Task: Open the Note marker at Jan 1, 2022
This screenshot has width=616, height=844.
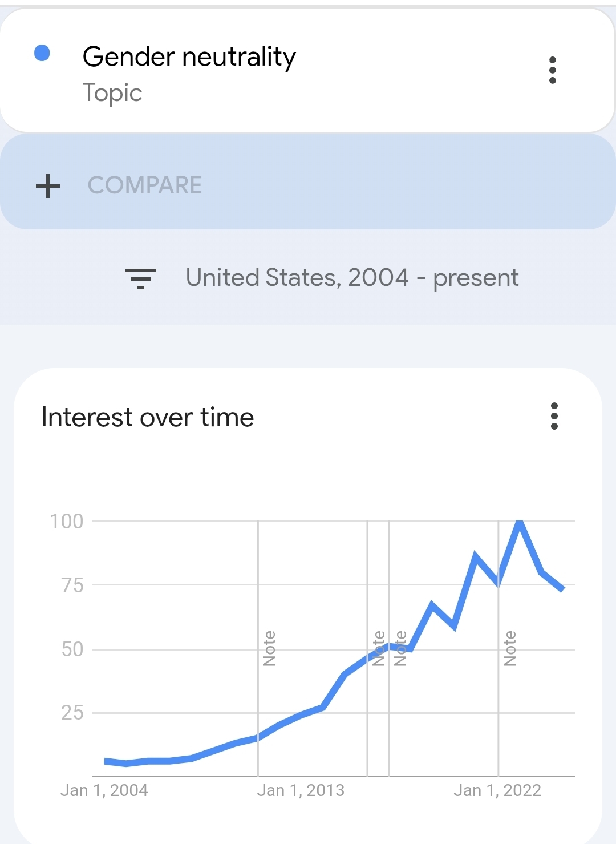Action: coord(510,648)
